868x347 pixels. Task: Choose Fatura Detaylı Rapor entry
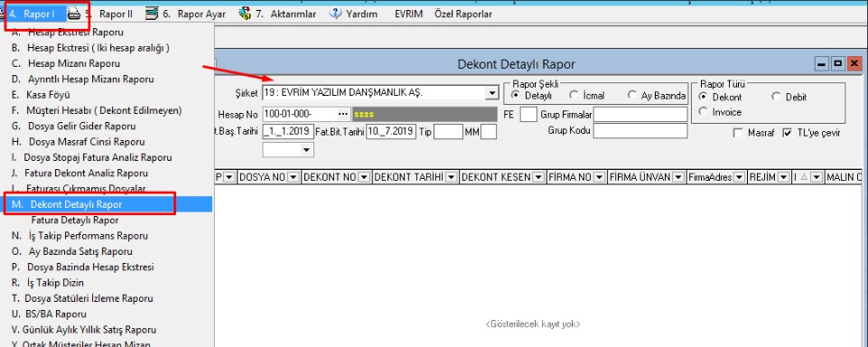(x=107, y=220)
